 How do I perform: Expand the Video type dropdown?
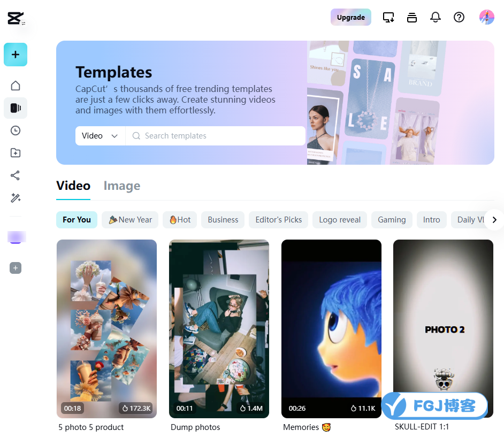coord(100,136)
